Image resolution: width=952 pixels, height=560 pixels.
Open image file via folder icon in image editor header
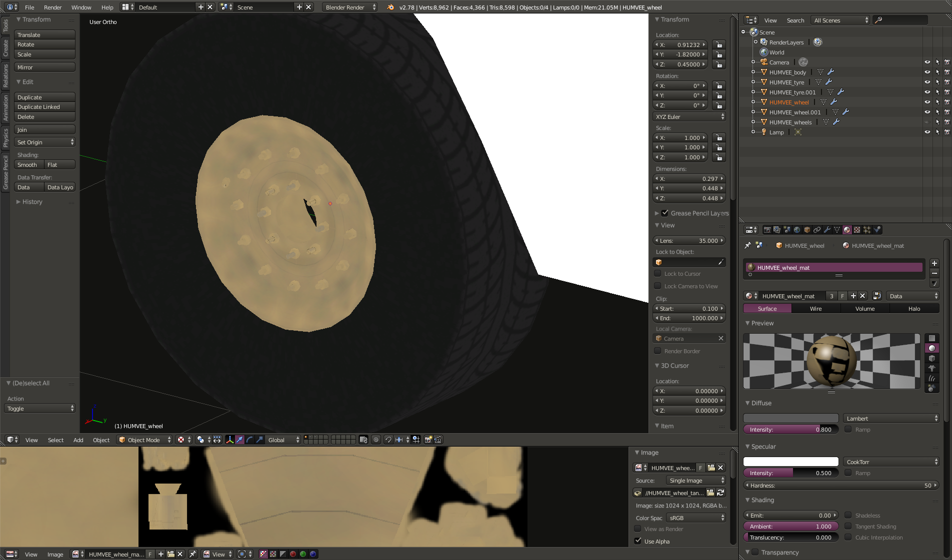click(x=170, y=554)
